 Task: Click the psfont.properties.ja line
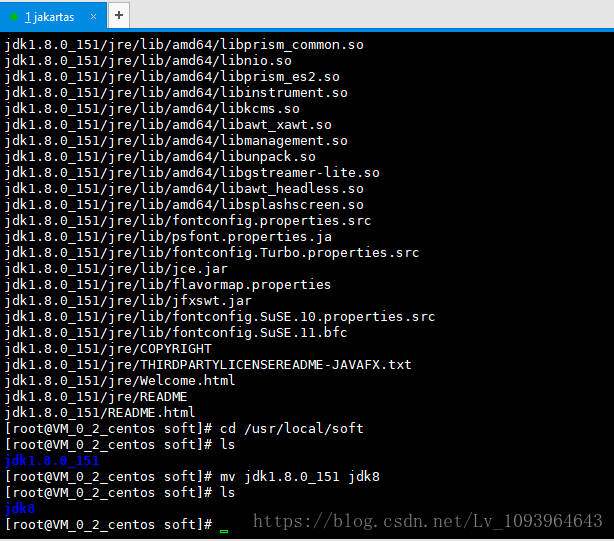168,237
